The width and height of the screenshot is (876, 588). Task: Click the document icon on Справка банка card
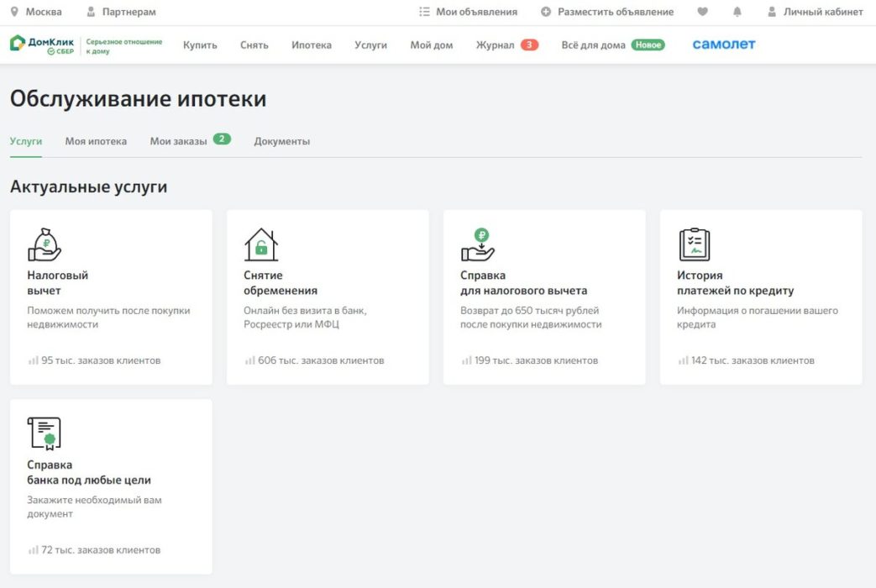click(x=44, y=433)
